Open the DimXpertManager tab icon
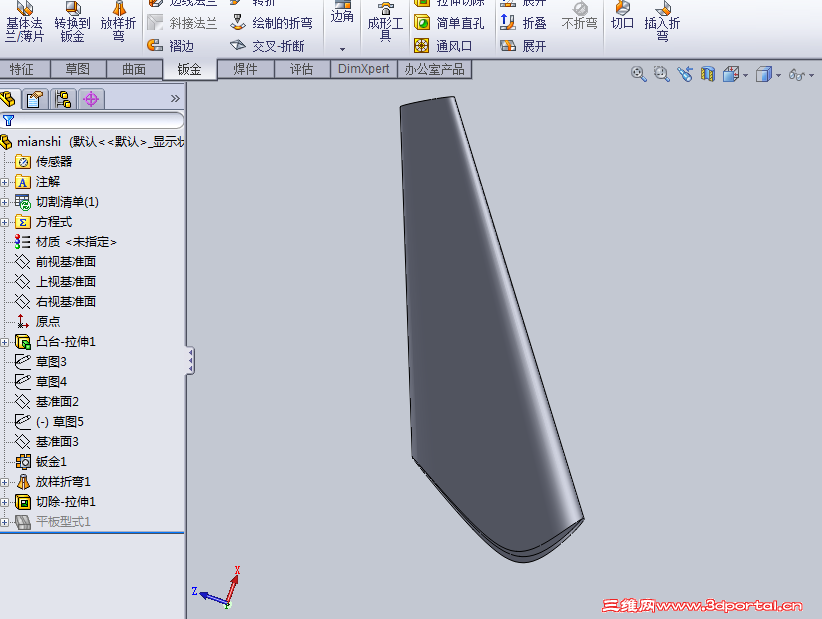The image size is (822, 619). pos(91,99)
